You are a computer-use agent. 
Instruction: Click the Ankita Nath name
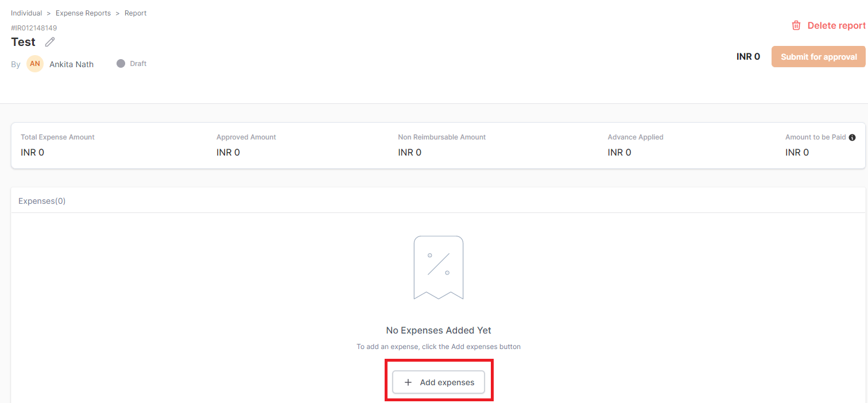click(71, 64)
